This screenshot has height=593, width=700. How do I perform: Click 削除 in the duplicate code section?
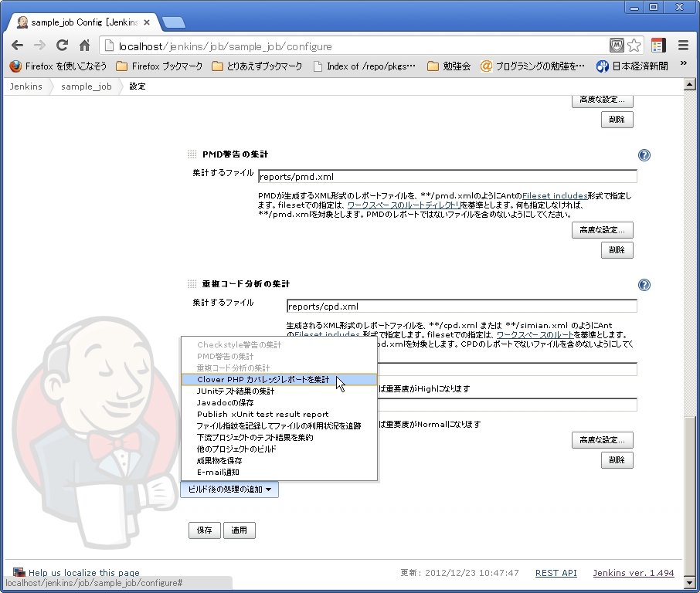click(617, 460)
